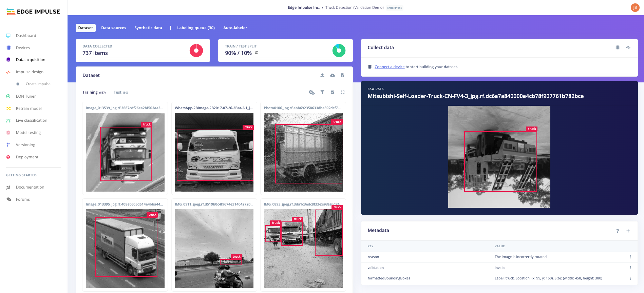The width and height of the screenshot is (644, 293).
Task: Open Create impulse submenu item
Action: point(38,84)
